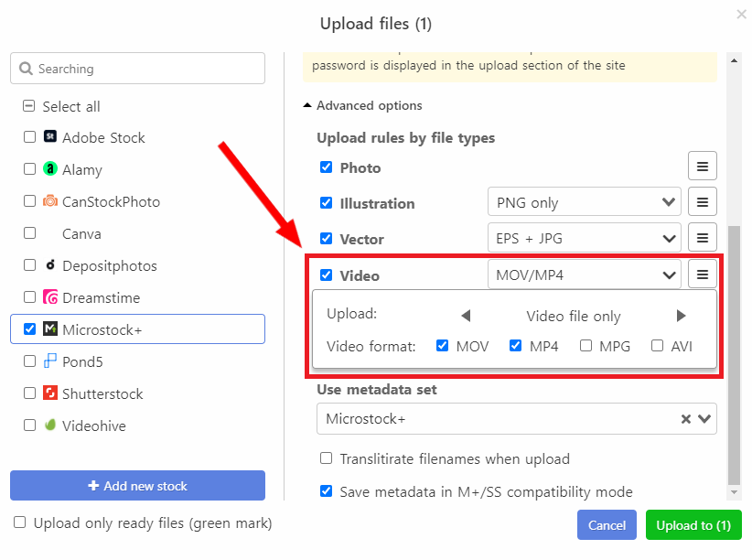
Task: Disable the Video upload rule checkbox
Action: point(326,275)
